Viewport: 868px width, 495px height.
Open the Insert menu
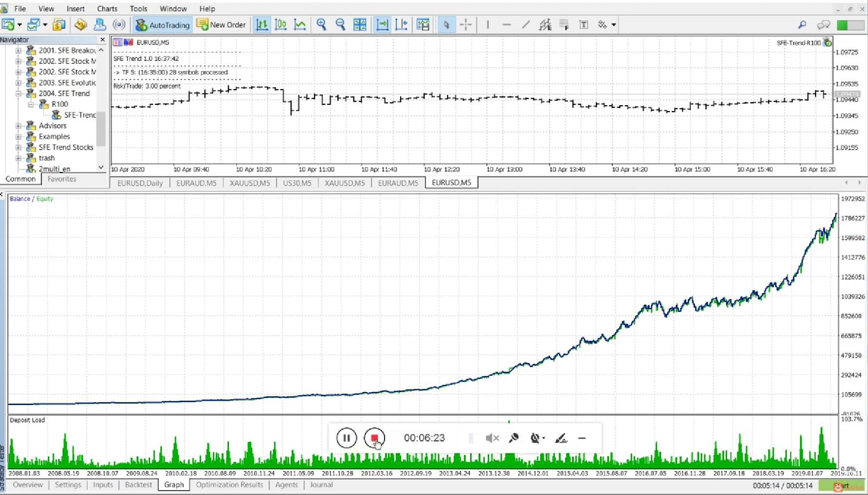75,9
